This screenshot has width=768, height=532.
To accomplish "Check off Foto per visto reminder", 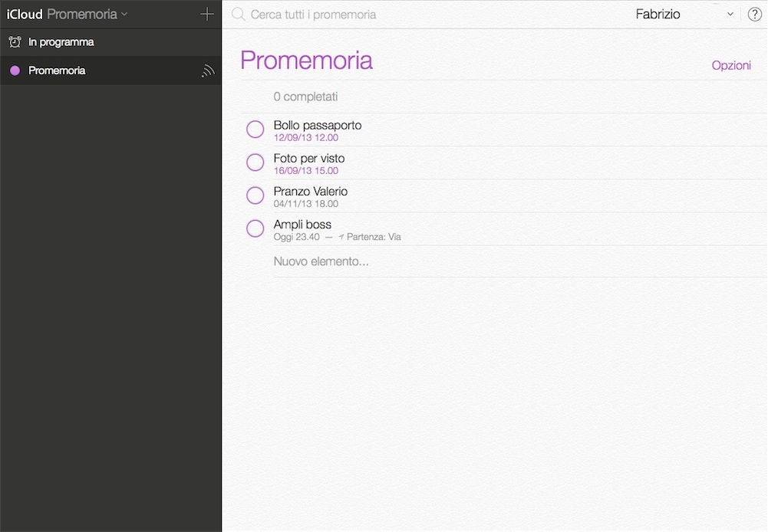I will [255, 163].
